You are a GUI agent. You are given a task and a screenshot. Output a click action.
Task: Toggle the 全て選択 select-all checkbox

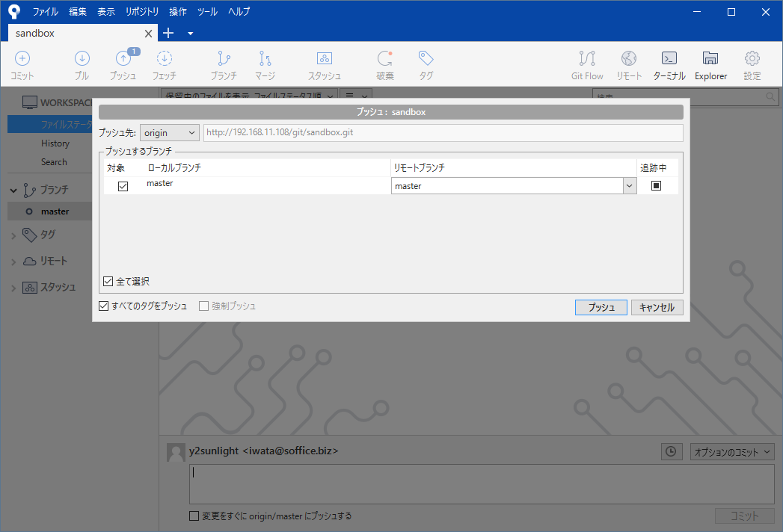pos(108,282)
